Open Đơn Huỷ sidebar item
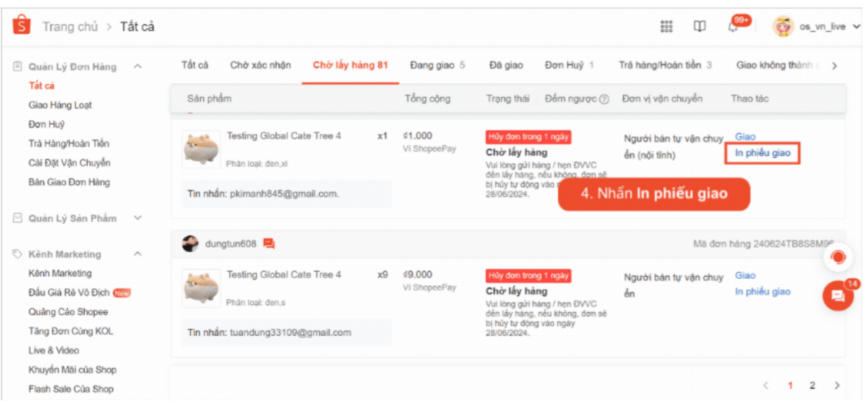The width and height of the screenshot is (868, 404). pyautogui.click(x=46, y=124)
